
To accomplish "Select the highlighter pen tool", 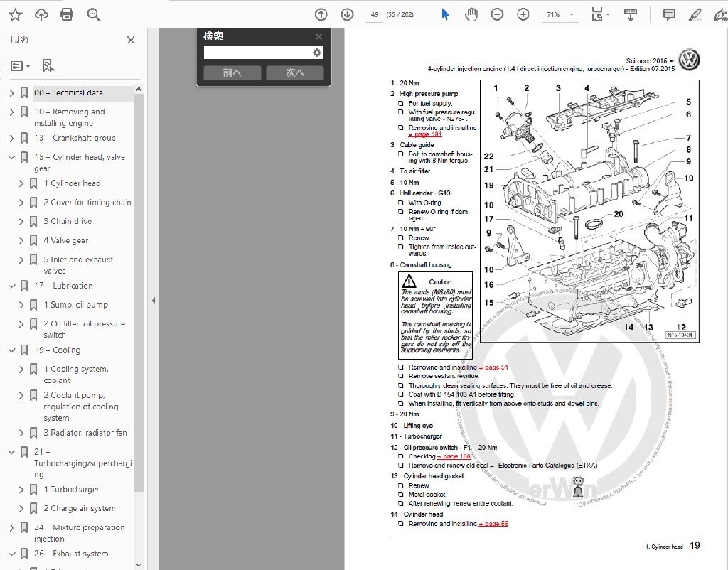I will tap(695, 15).
